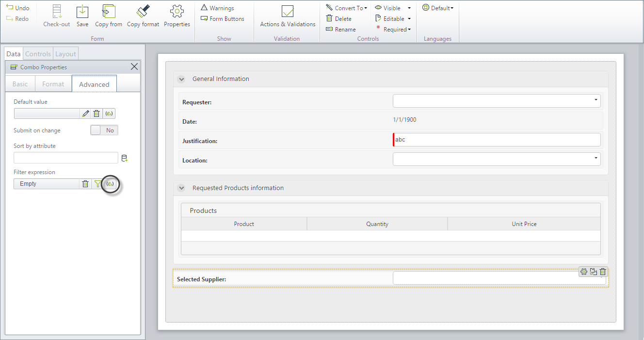Screen dimensions: 644x340
Task: Click the Redo icon
Action: (10, 18)
